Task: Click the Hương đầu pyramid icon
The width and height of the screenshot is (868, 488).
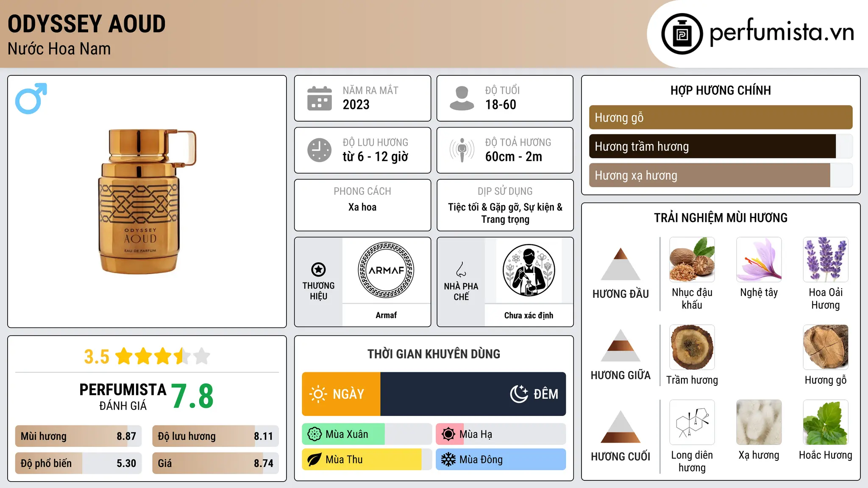Action: [x=620, y=264]
